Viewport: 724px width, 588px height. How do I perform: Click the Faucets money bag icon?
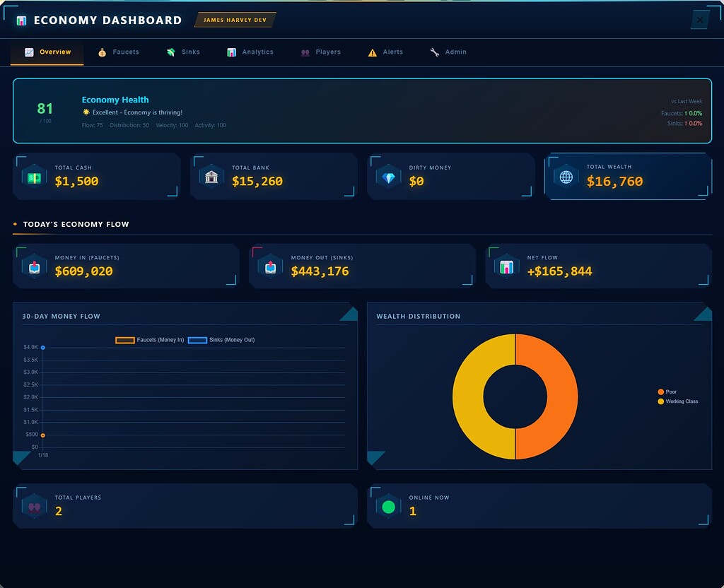click(102, 52)
